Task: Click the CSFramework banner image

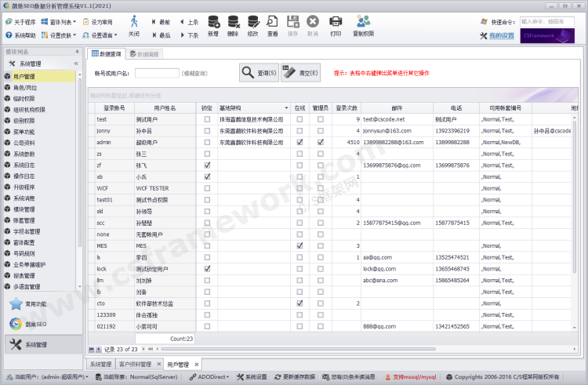Action: click(547, 36)
